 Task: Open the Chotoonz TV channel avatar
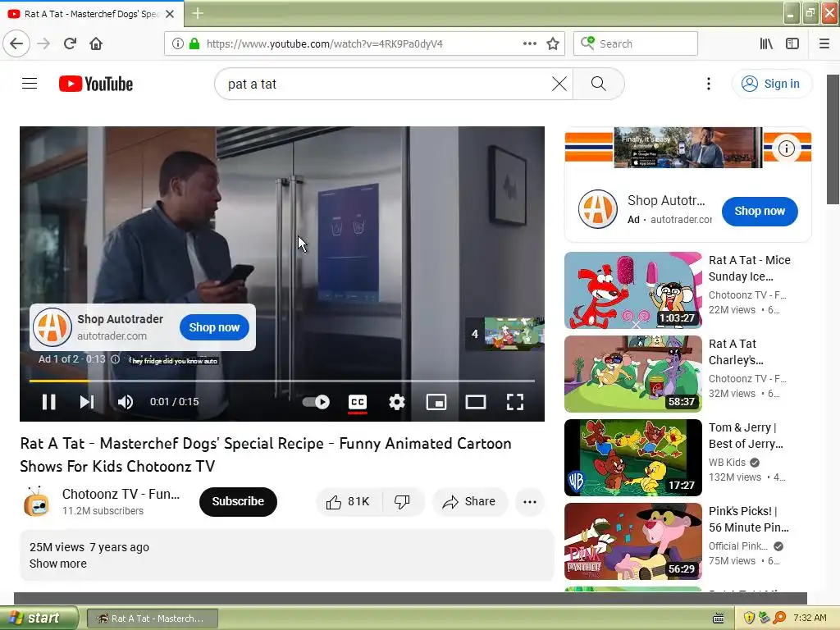(36, 502)
